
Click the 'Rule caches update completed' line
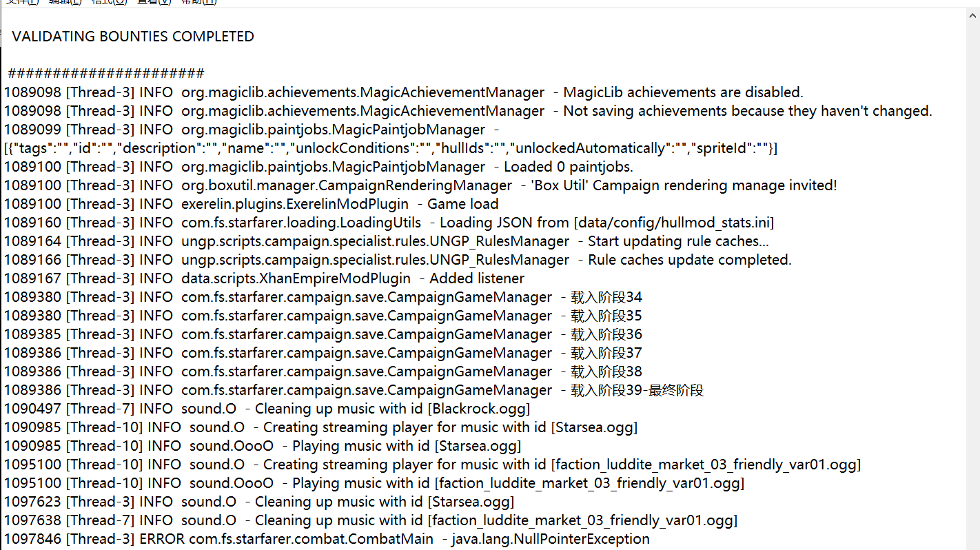(398, 260)
